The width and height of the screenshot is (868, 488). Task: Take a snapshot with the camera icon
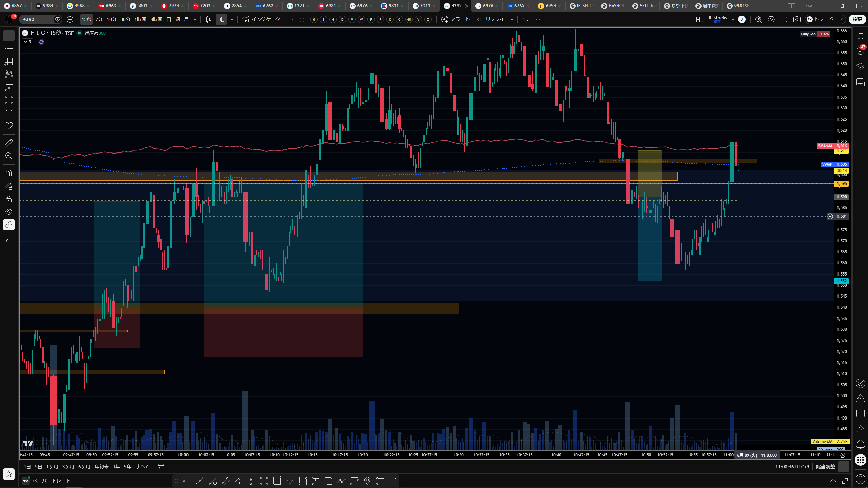[797, 19]
